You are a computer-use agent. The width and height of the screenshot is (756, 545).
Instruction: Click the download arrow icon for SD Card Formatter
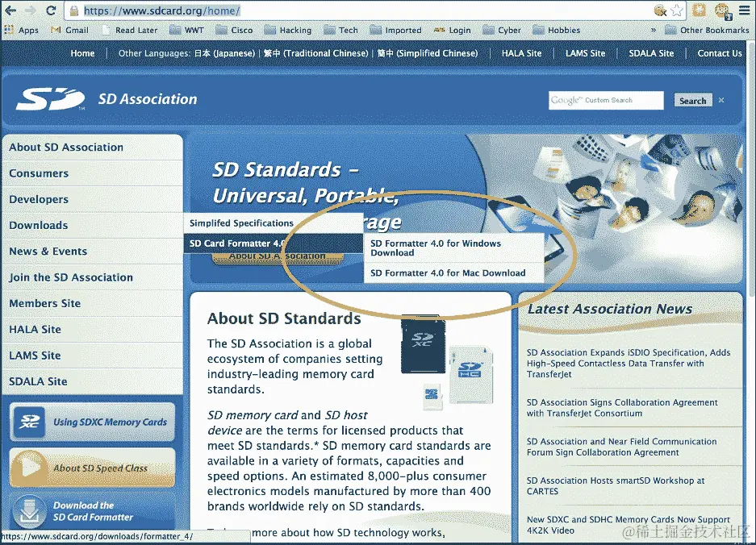(x=29, y=511)
